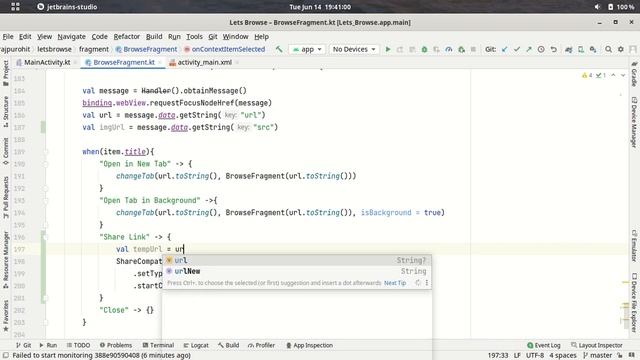Click the Debug app bug icon
Image resolution: width=640 pixels, height=360 pixels.
424,49
